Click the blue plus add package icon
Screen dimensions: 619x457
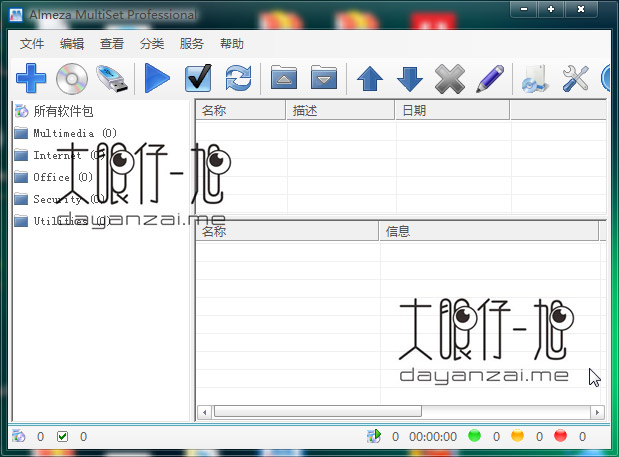(x=31, y=78)
